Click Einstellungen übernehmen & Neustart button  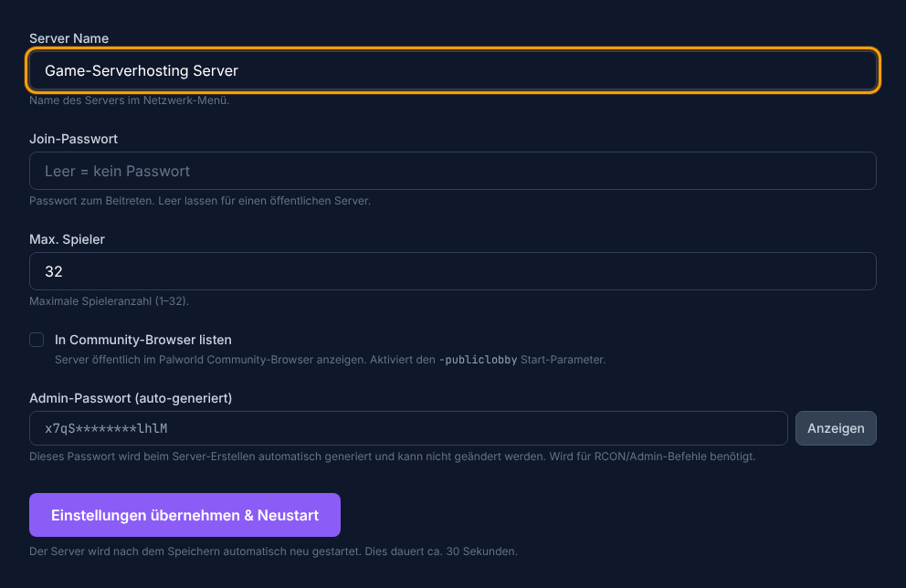pos(184,515)
